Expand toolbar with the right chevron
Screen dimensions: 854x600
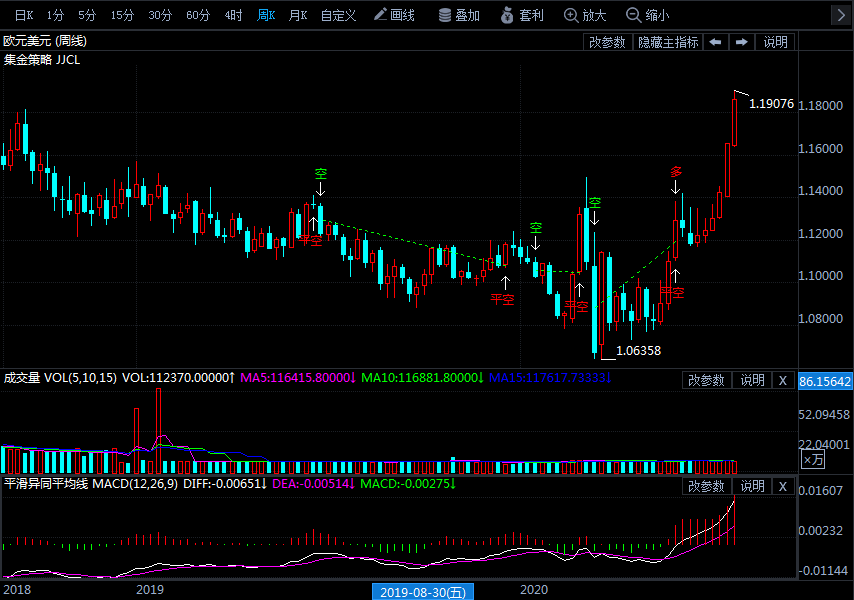840,15
